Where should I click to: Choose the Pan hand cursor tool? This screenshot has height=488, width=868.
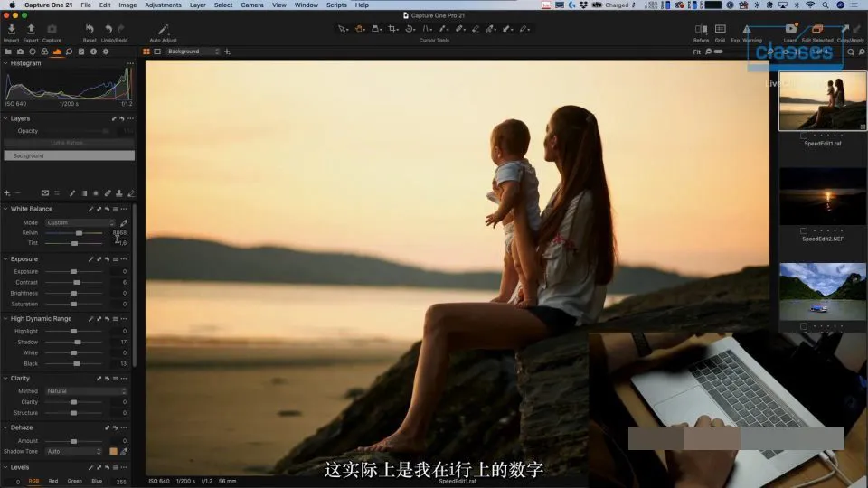coord(359,29)
